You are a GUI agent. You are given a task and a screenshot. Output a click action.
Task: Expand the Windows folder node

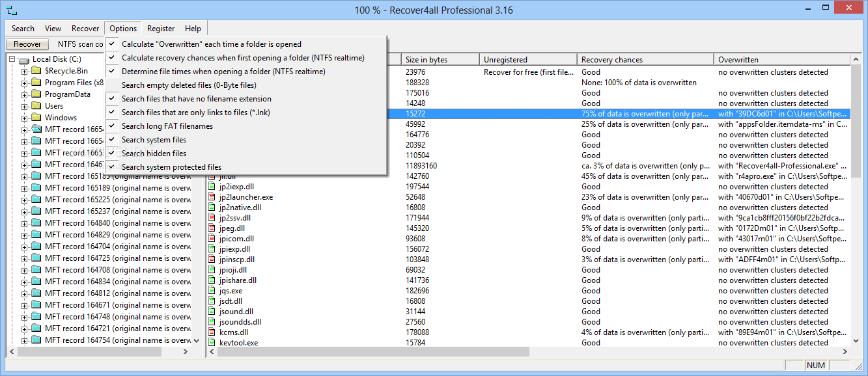pos(24,118)
